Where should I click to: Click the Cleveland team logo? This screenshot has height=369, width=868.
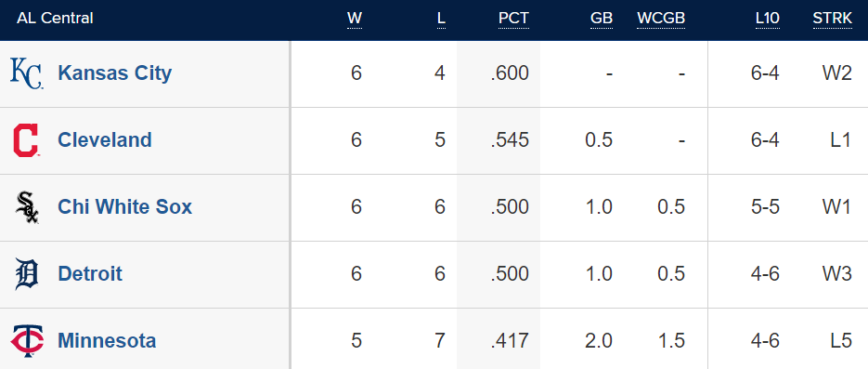click(26, 140)
